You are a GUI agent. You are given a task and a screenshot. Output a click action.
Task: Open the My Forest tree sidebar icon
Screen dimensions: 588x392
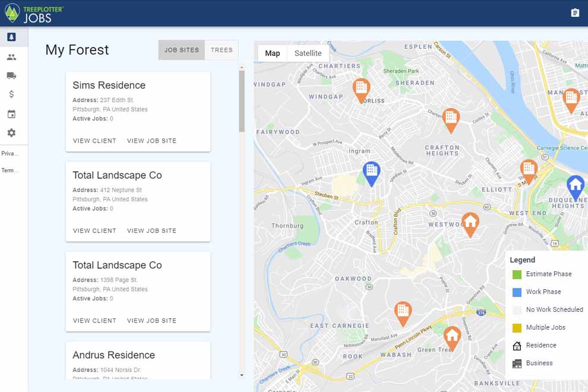tap(12, 37)
